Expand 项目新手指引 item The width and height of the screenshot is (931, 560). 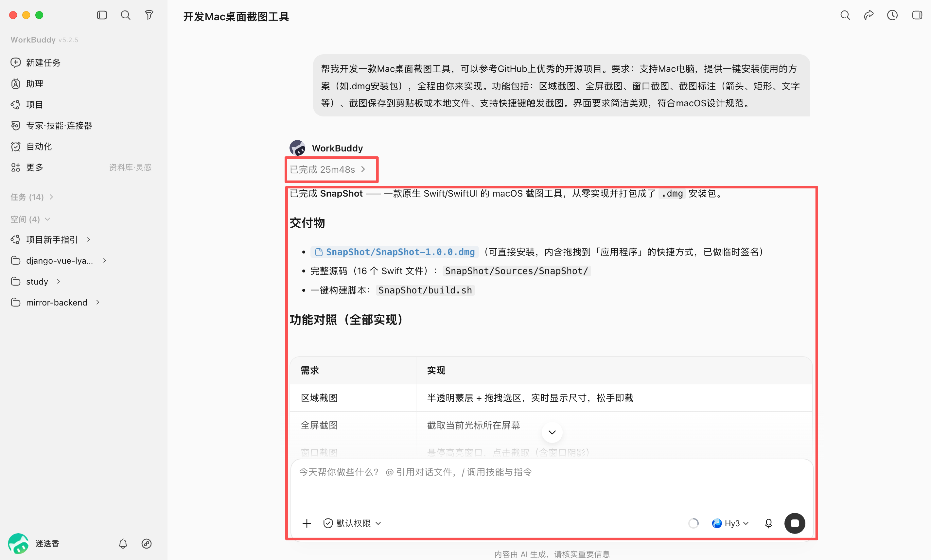click(89, 240)
